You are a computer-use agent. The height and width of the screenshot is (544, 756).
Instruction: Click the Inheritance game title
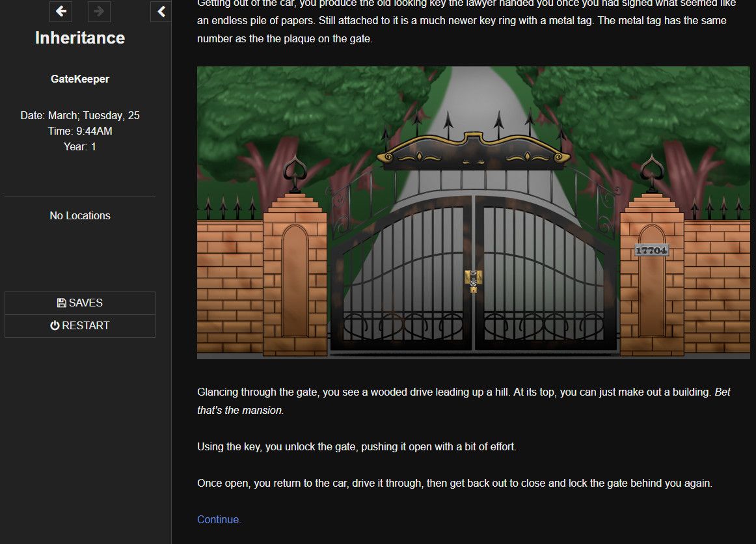tap(79, 38)
